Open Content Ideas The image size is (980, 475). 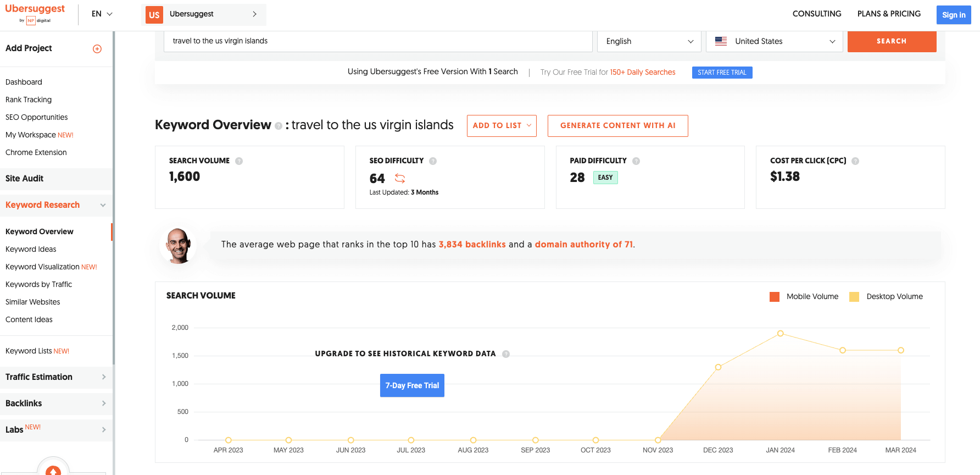pos(29,319)
